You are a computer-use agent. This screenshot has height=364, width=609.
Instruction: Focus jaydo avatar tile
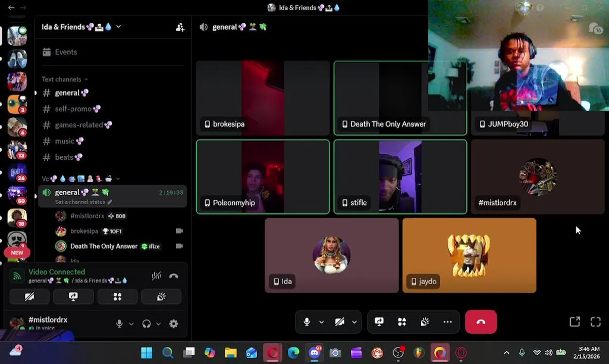point(469,255)
